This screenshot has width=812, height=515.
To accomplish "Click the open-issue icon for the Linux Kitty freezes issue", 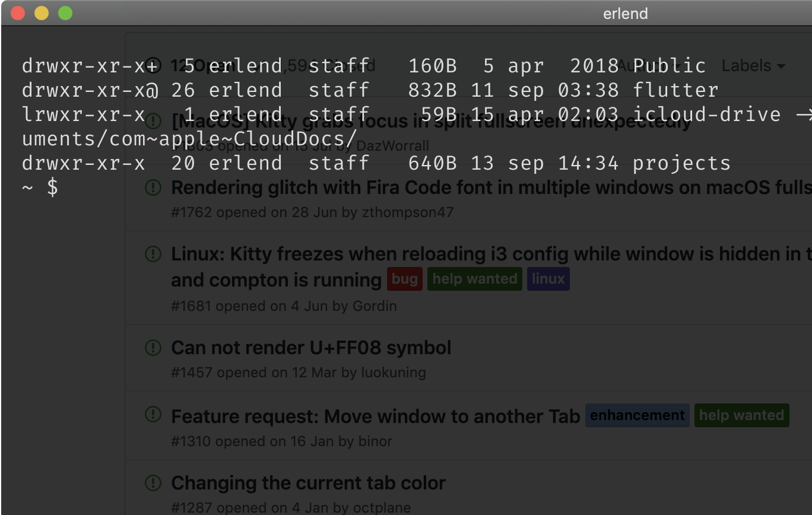I will [x=153, y=254].
